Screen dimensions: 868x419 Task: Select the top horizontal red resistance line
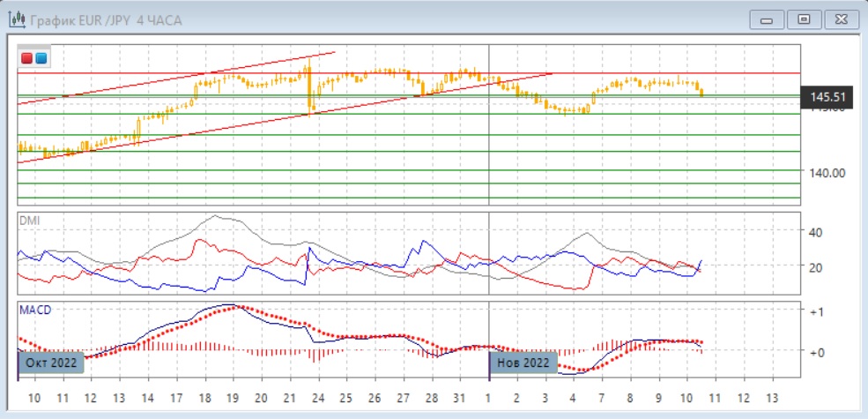coord(617,73)
